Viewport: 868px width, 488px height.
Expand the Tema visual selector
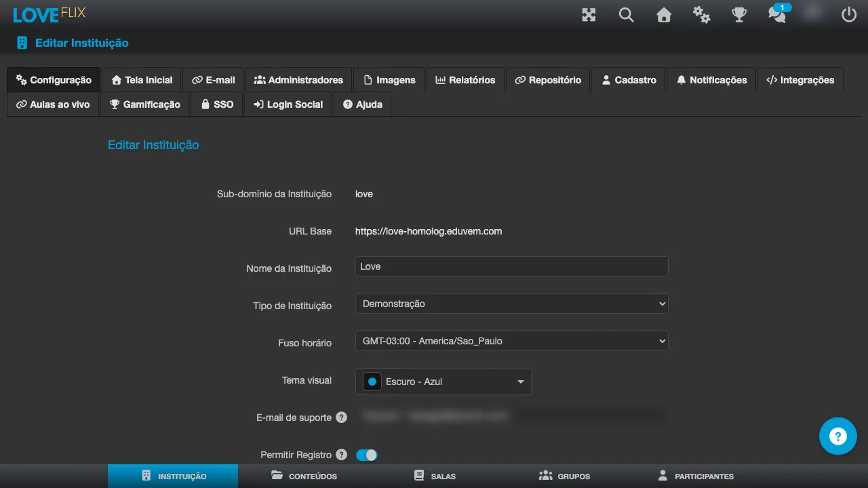coord(443,382)
